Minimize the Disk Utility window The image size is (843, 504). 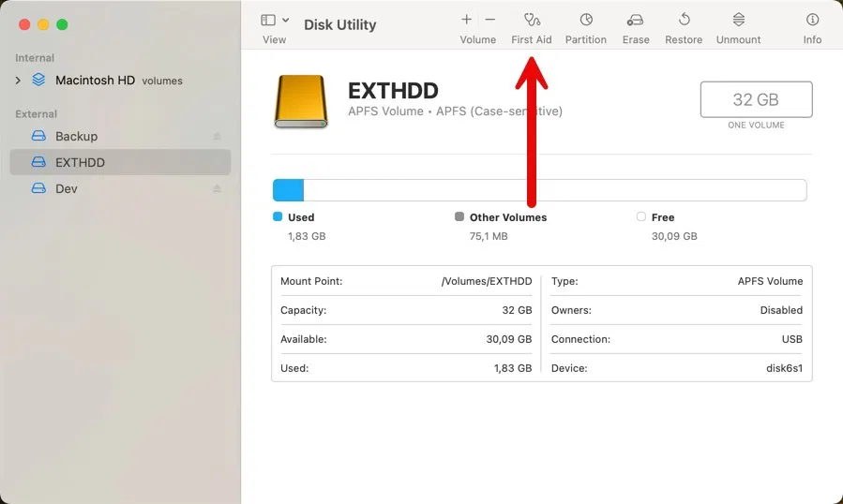point(43,24)
